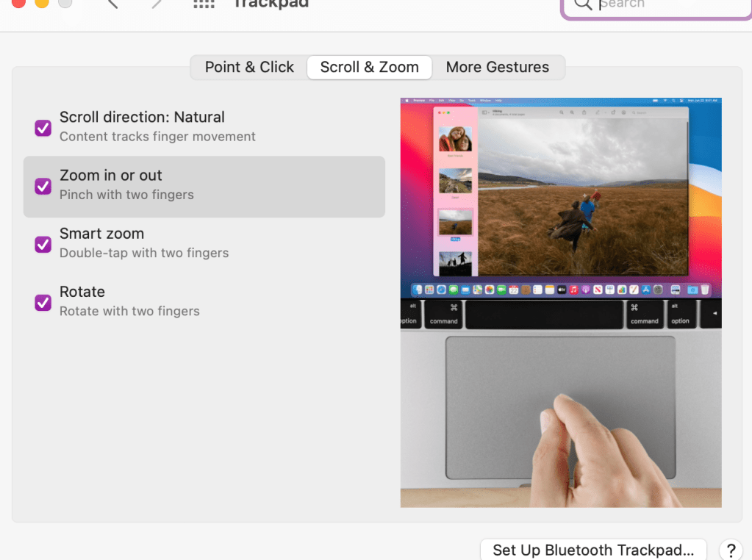Toggle the Smart zoom checkbox
The image size is (752, 560).
43,244
